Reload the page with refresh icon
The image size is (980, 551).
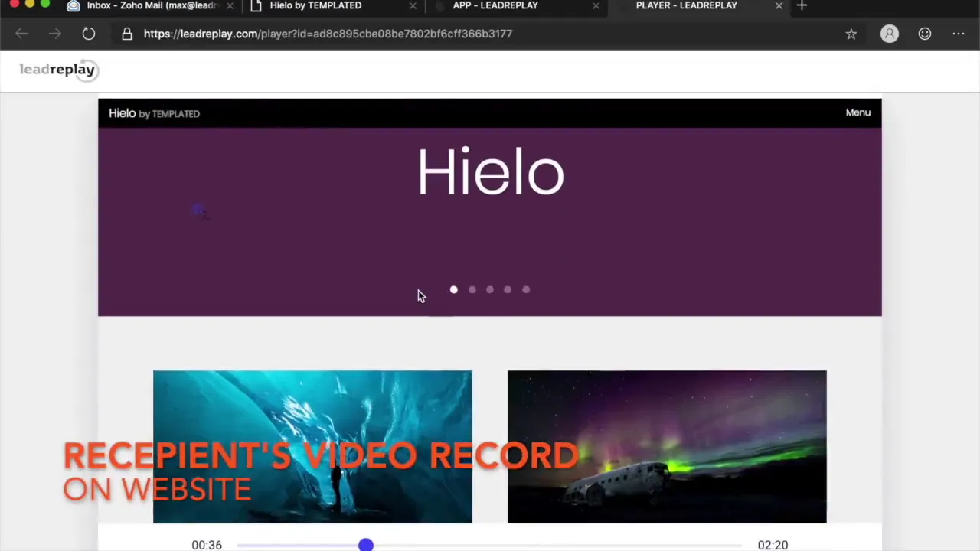(89, 34)
